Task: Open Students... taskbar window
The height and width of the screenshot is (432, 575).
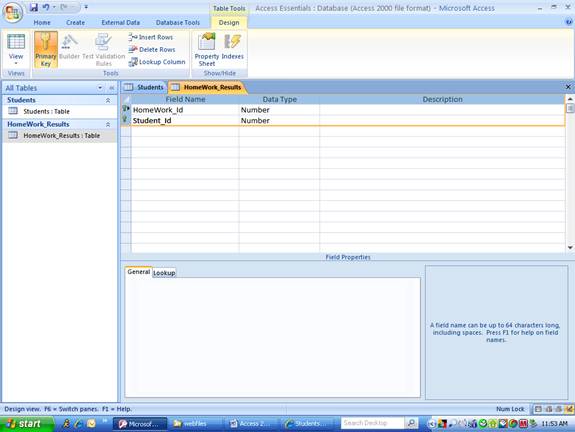Action: 308,424
